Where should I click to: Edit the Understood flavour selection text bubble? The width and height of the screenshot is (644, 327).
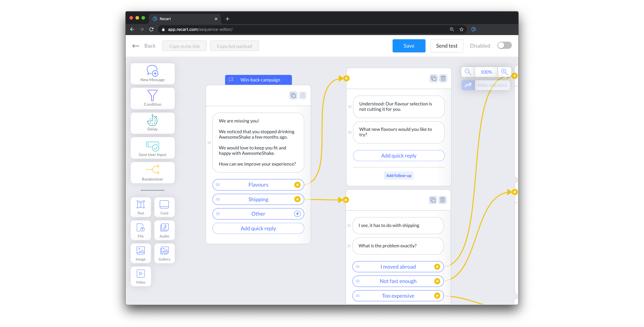pos(399,107)
